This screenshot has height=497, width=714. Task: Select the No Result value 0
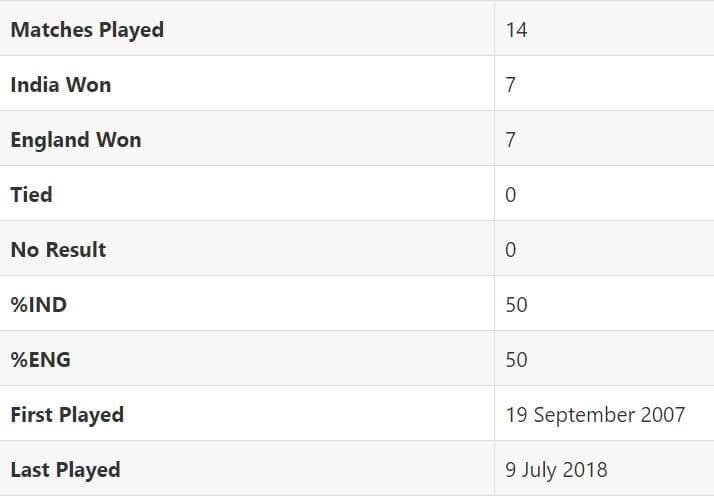510,250
